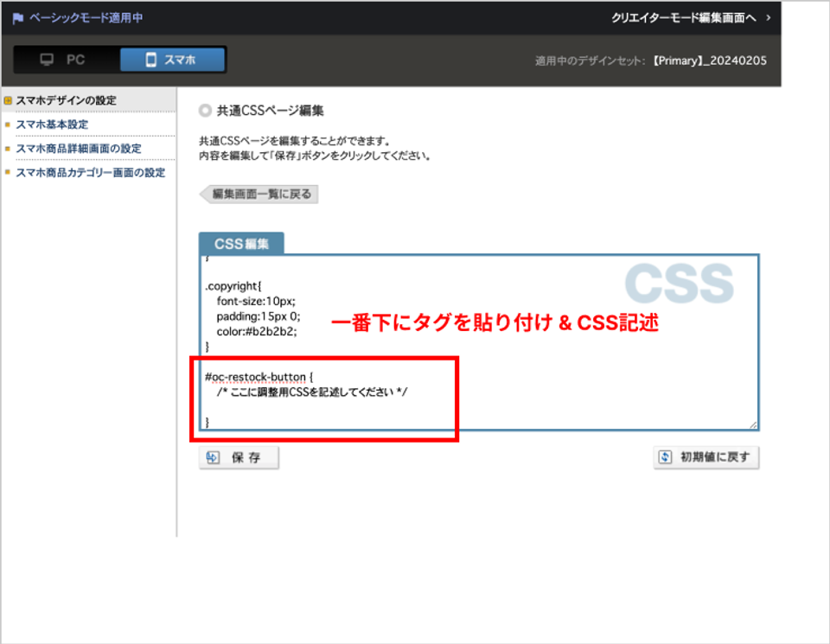
Task: Click the ここに調整用CSSを記述してください comment line
Action: [312, 392]
